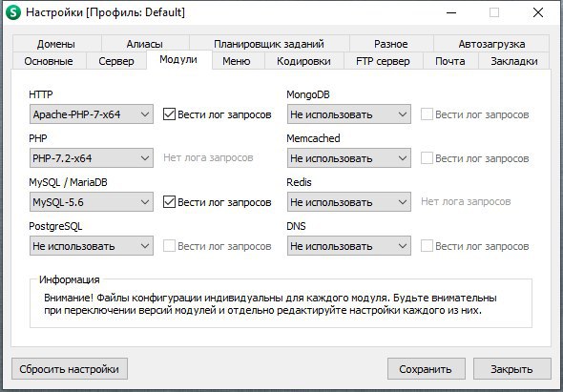Open the Memcached module dropdown
This screenshot has height=392, width=563.
[x=349, y=158]
